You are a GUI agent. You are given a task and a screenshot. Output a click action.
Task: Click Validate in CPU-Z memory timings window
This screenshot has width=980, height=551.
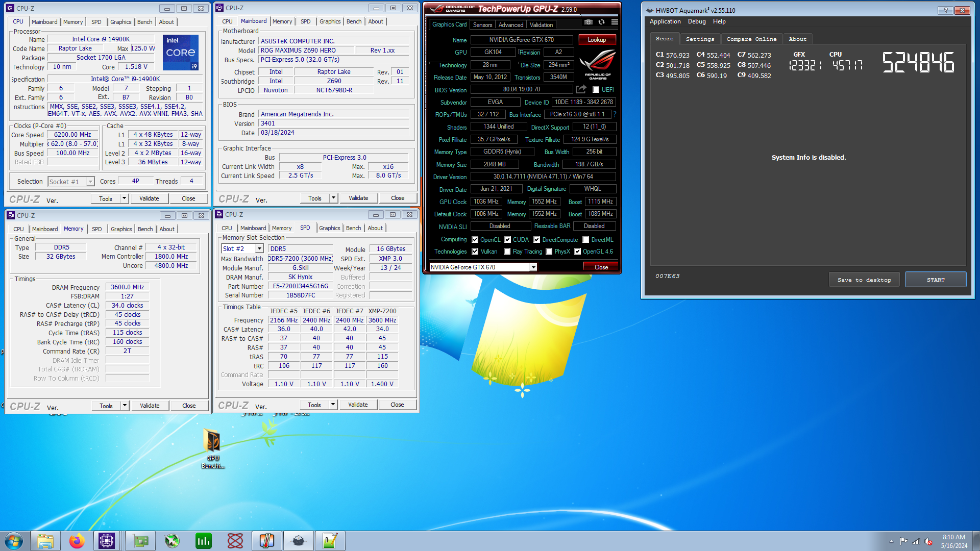click(150, 406)
